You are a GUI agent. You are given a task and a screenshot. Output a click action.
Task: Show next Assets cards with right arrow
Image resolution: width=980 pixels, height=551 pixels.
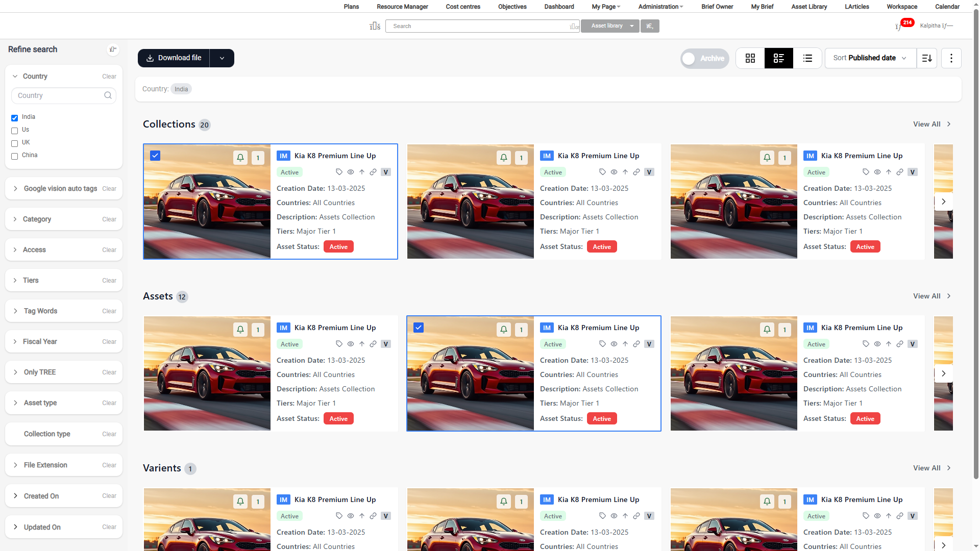coord(944,373)
